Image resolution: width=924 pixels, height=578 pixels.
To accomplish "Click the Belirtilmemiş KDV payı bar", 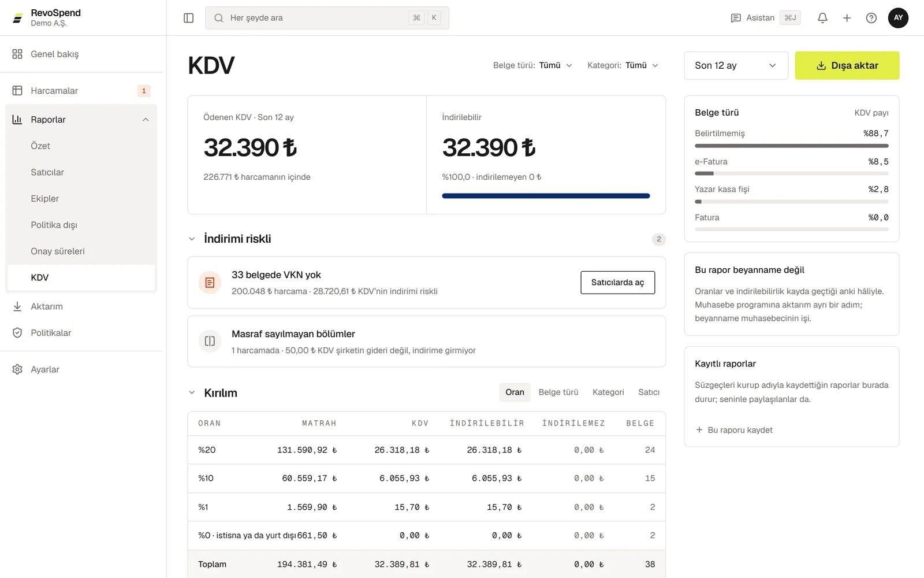I will click(x=791, y=146).
